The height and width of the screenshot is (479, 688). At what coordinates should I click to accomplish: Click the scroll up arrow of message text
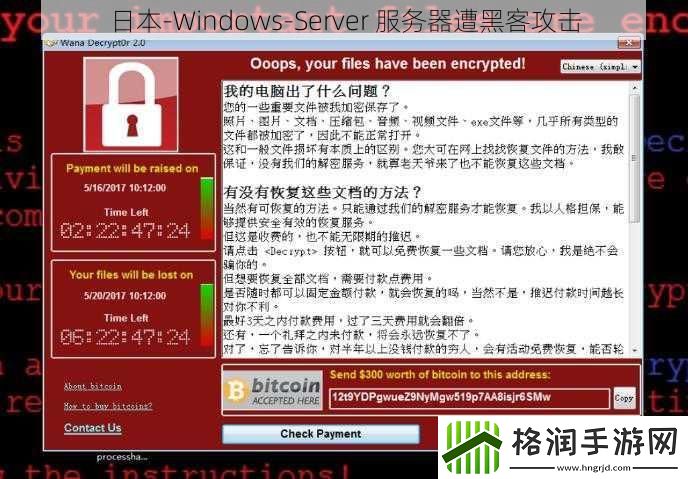pos(634,88)
